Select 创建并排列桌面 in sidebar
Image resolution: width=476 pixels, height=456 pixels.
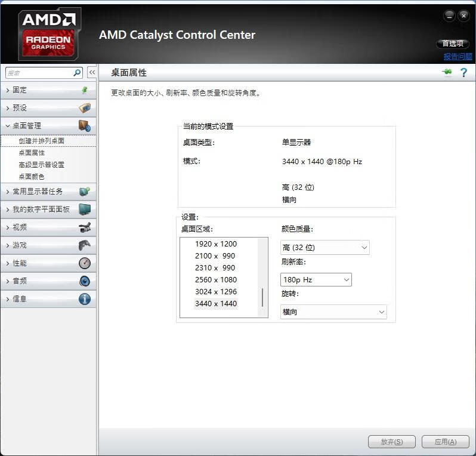pyautogui.click(x=42, y=141)
